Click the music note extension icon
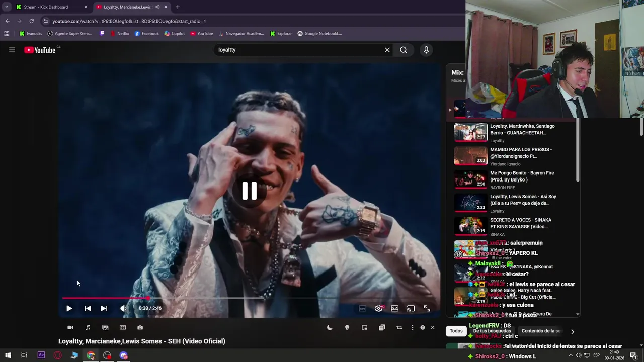The image size is (644, 362). pos(88,327)
